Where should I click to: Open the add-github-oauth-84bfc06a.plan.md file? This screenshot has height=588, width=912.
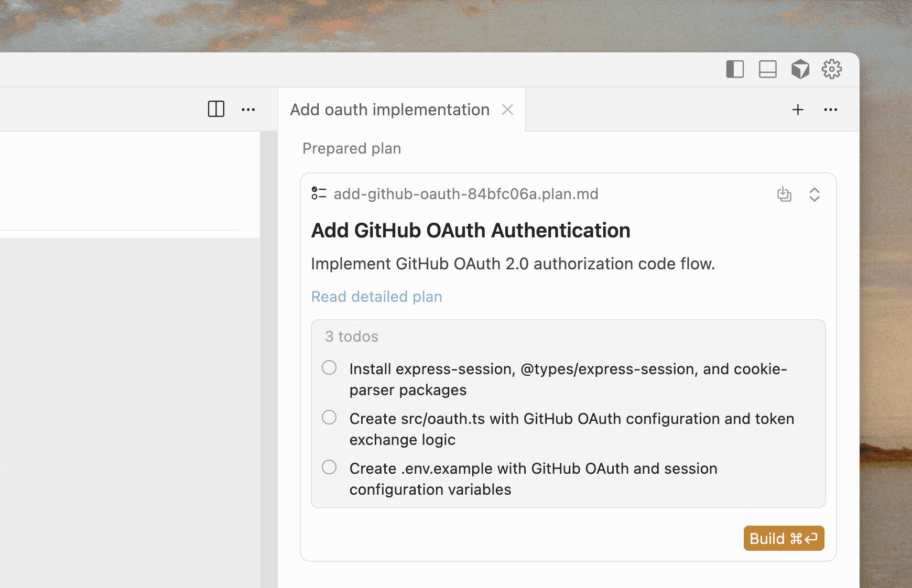[465, 194]
